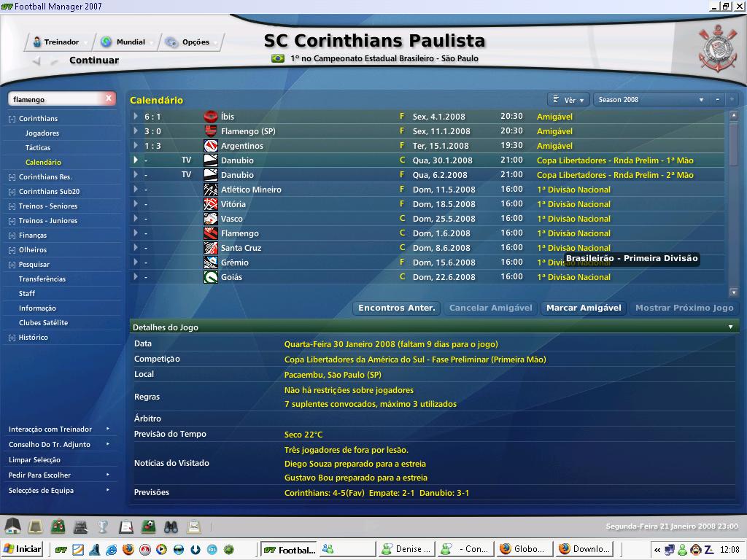The image size is (747, 560).
Task: Open the Conselho Do Tr. Adjunto submenu
Action: [x=60, y=444]
